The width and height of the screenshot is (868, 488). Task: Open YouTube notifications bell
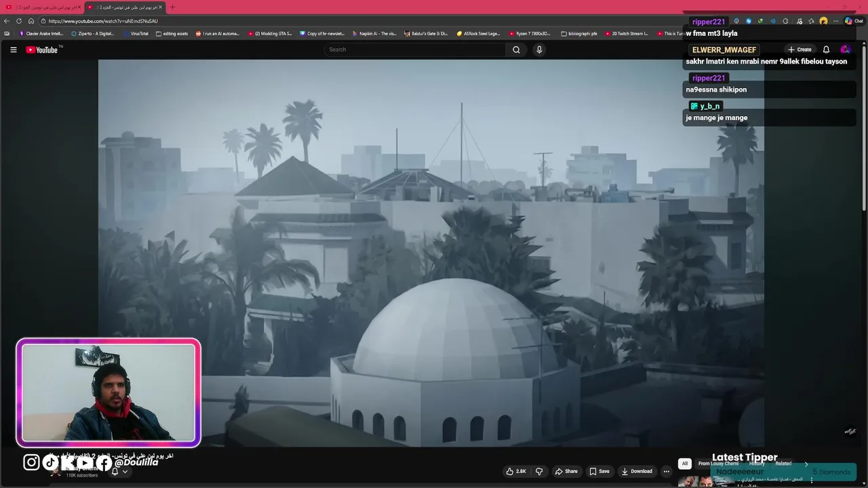826,49
